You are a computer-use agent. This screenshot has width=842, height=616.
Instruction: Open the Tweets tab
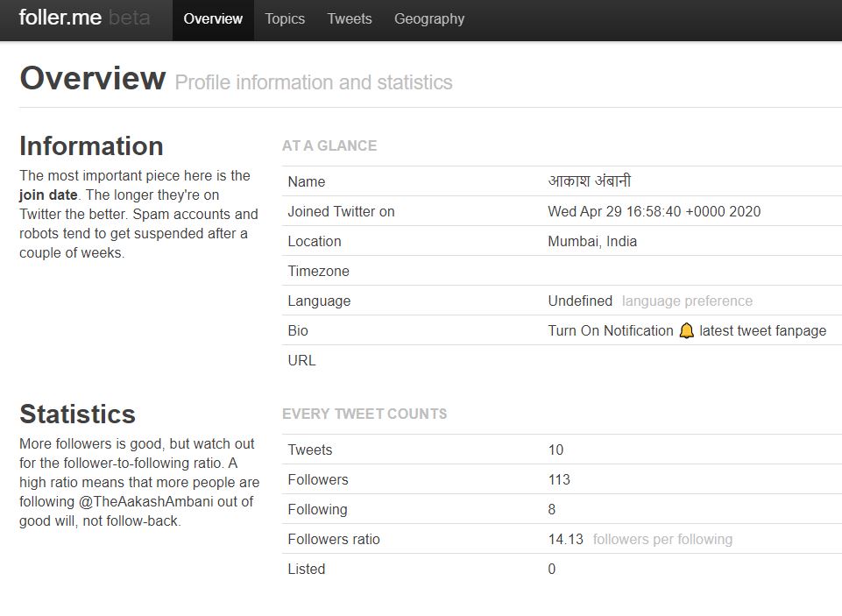[x=350, y=18]
